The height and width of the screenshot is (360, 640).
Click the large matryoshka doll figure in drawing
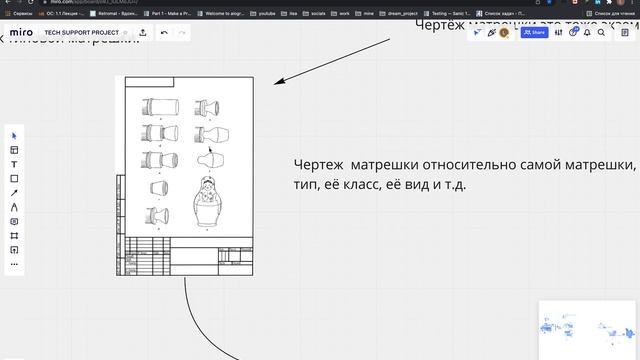(x=208, y=202)
